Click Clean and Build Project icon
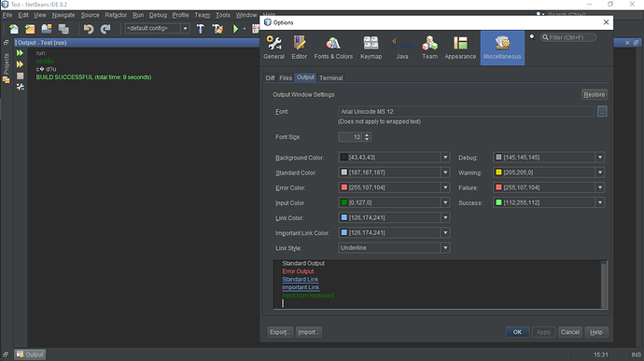Image resolution: width=644 pixels, height=361 pixels. pyautogui.click(x=217, y=29)
